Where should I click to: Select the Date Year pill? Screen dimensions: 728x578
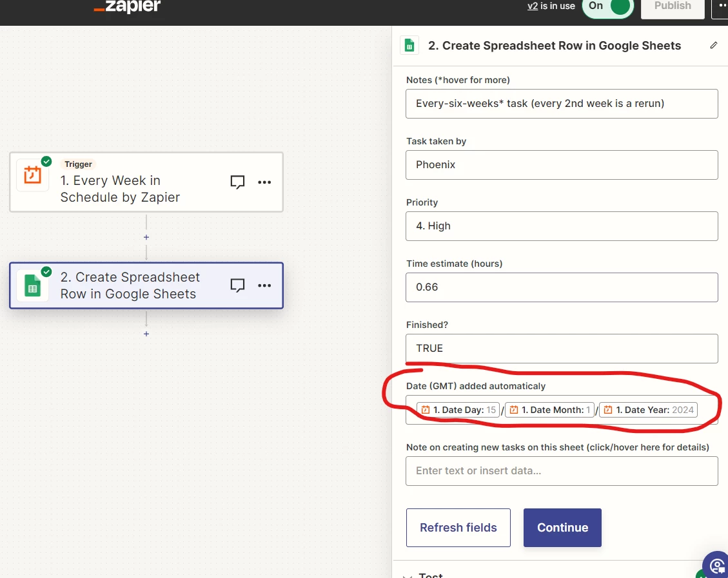(648, 410)
